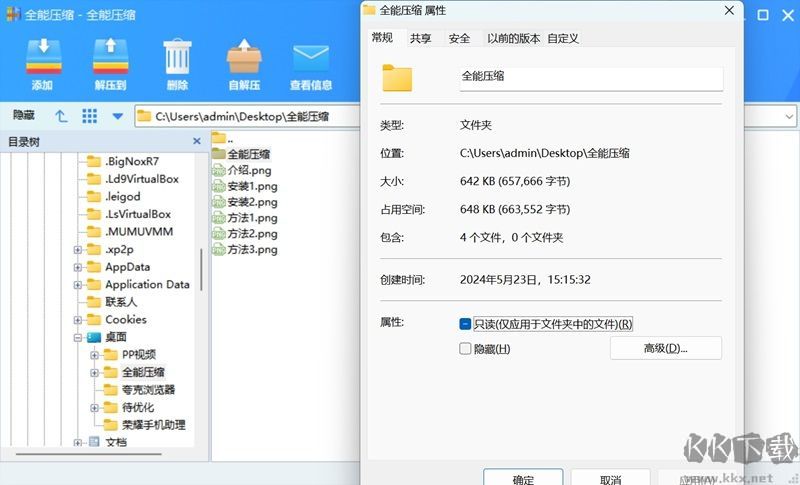Expand the .xp2p tree node
Image resolution: width=800 pixels, height=485 pixels.
[x=78, y=249]
